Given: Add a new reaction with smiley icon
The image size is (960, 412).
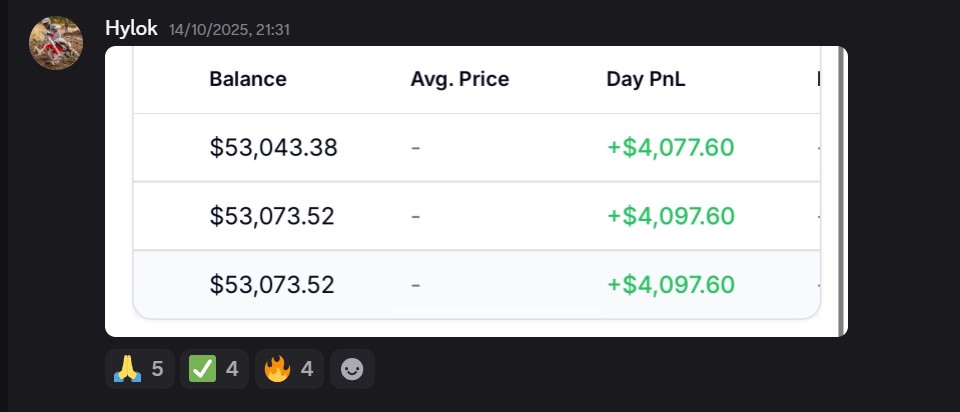Looking at the screenshot, I should point(352,369).
